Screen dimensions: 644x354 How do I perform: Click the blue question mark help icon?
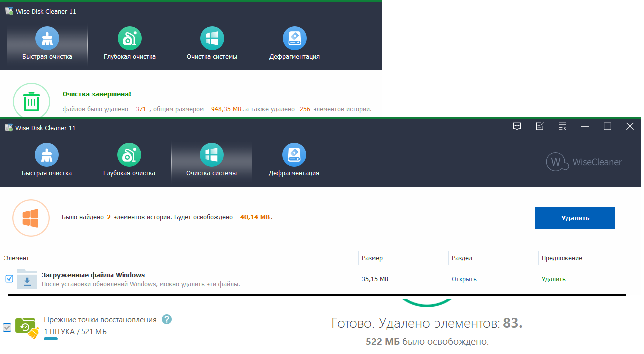click(167, 319)
